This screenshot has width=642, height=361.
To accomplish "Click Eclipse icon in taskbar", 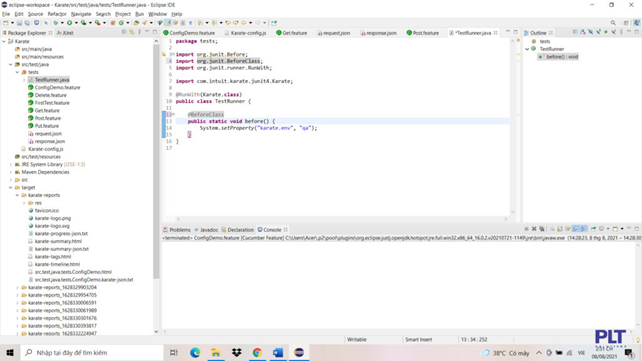I will (x=299, y=352).
